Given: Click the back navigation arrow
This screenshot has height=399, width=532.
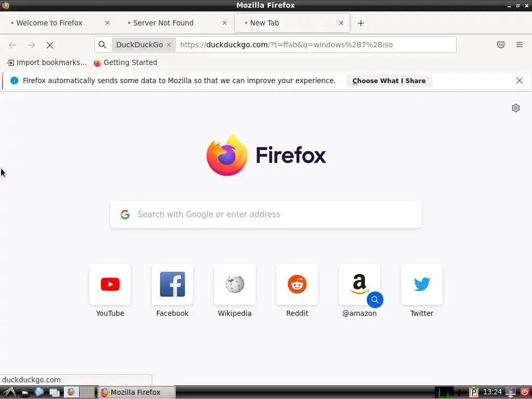Looking at the screenshot, I should pos(12,45).
